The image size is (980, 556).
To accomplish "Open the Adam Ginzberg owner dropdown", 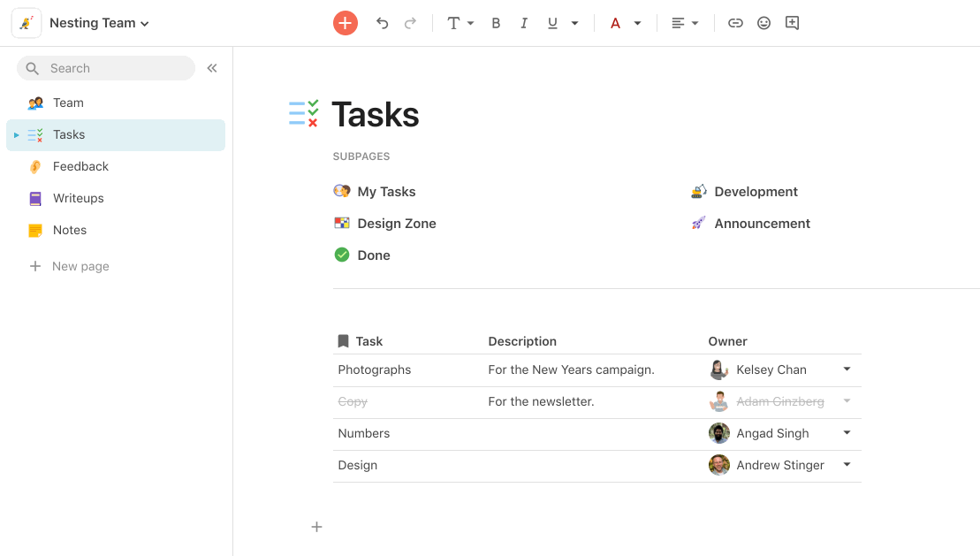I will [847, 401].
